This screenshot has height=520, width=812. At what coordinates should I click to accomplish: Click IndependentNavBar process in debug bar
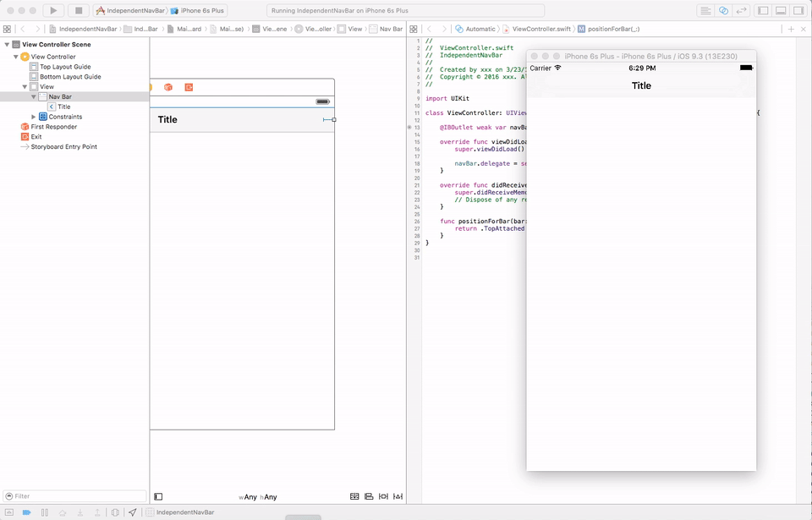pos(180,512)
